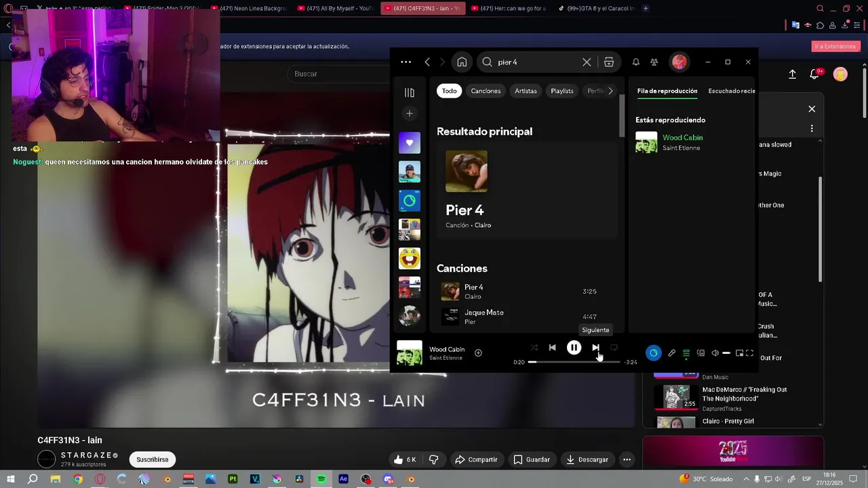
Task: Open STARGAZE channel avatar
Action: (x=46, y=460)
